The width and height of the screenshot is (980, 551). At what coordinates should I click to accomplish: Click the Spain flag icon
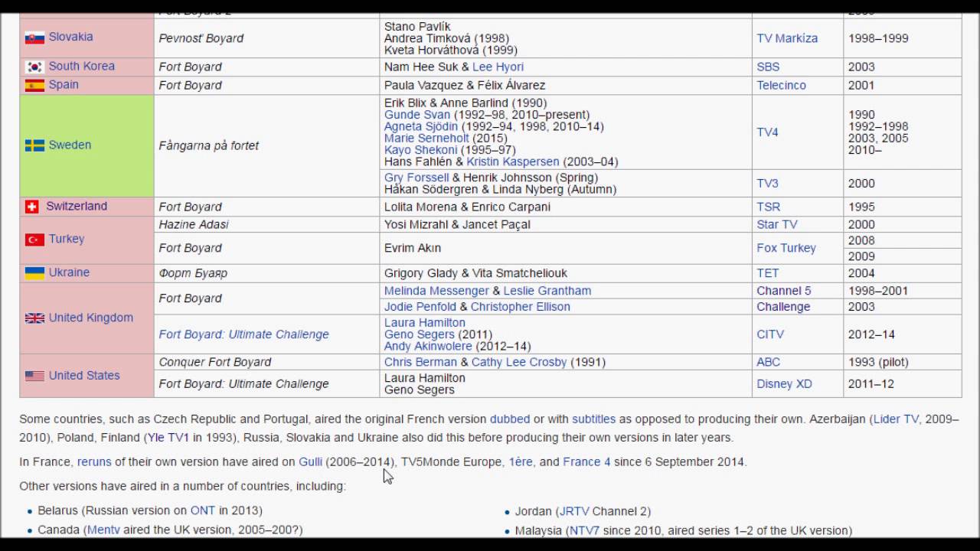[x=34, y=85]
